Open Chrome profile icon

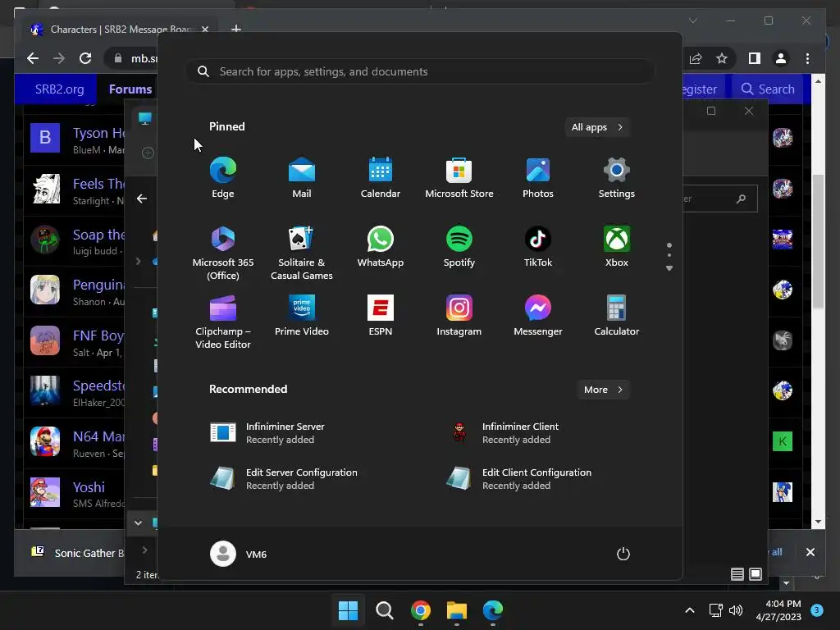coord(781,58)
